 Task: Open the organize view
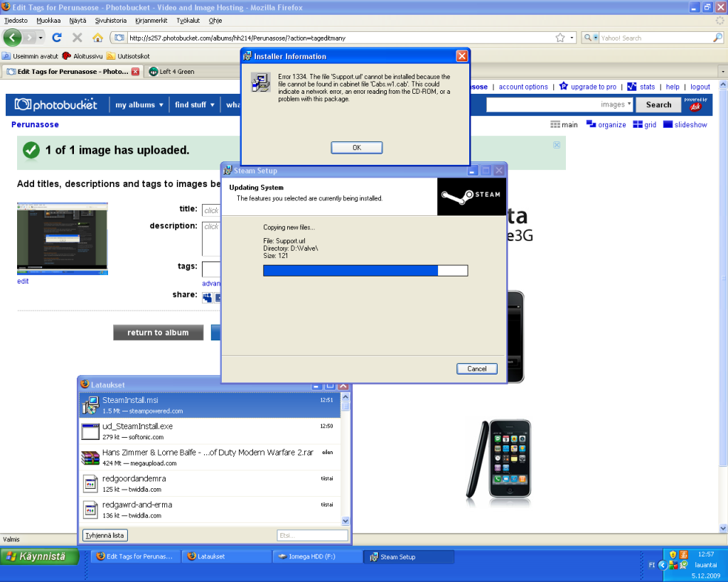pyautogui.click(x=606, y=124)
